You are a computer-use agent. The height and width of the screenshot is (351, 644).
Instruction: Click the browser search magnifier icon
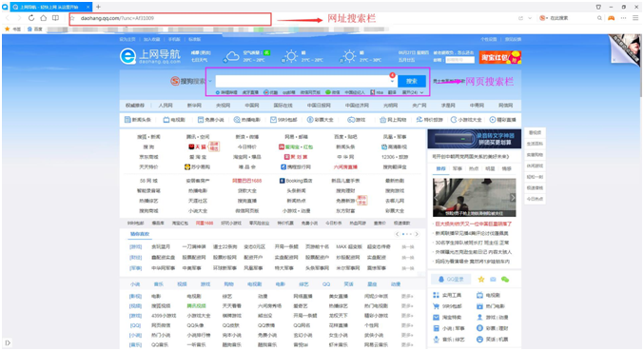(599, 18)
